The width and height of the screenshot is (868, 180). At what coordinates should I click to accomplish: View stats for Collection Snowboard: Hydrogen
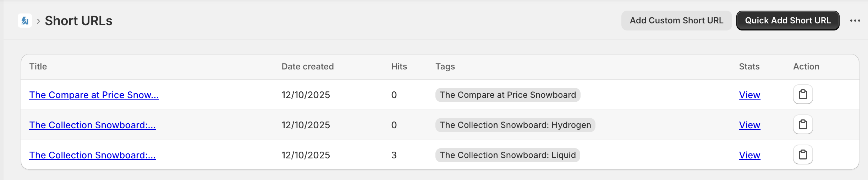[749, 125]
